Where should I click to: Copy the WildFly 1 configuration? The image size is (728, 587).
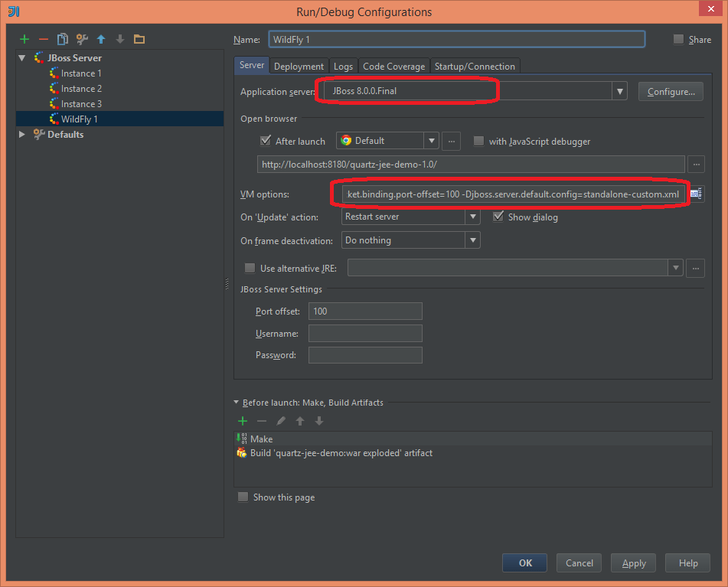pos(63,39)
